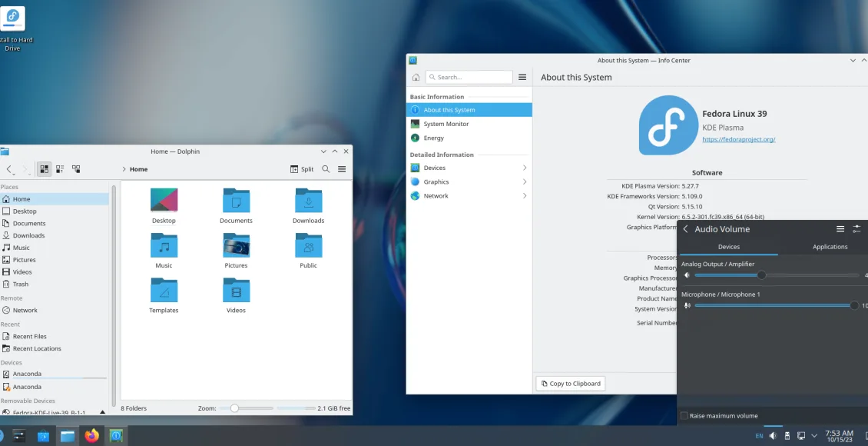Screen dimensions: 868x446
Task: Switch Dolphin to Compact view mode
Action: click(x=60, y=169)
